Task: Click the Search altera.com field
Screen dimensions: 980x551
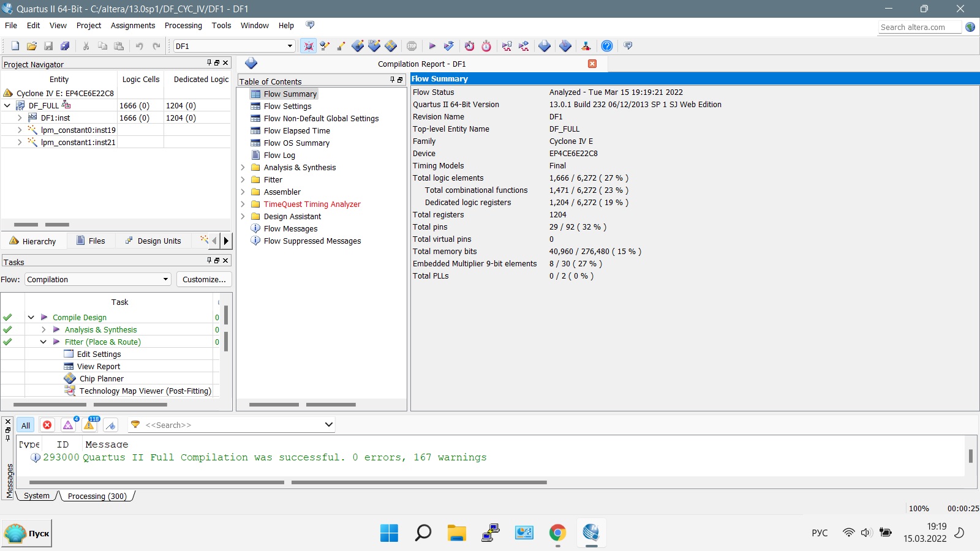Action: coord(919,27)
